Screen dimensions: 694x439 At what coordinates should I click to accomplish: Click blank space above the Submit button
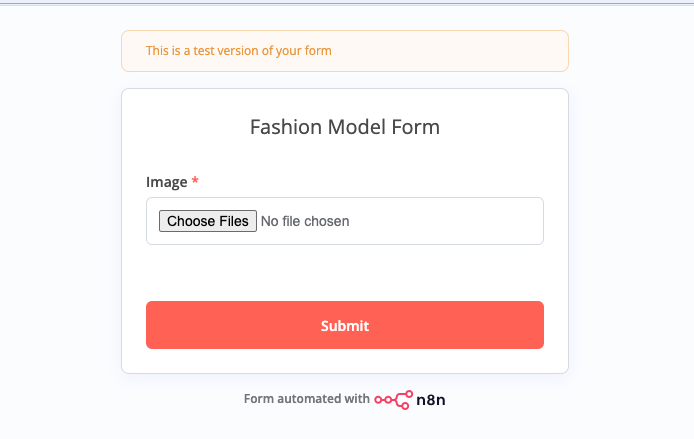[x=345, y=274]
